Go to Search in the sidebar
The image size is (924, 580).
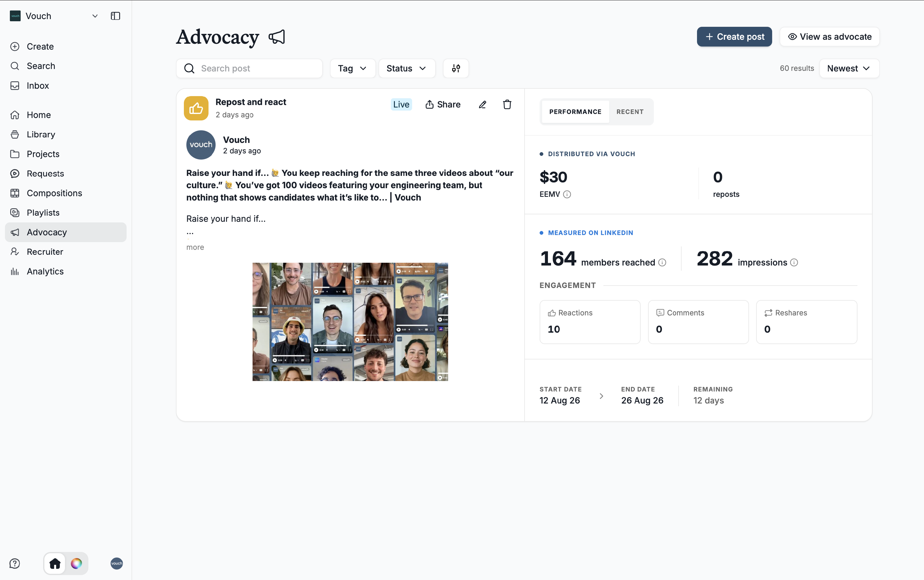pyautogui.click(x=66, y=66)
